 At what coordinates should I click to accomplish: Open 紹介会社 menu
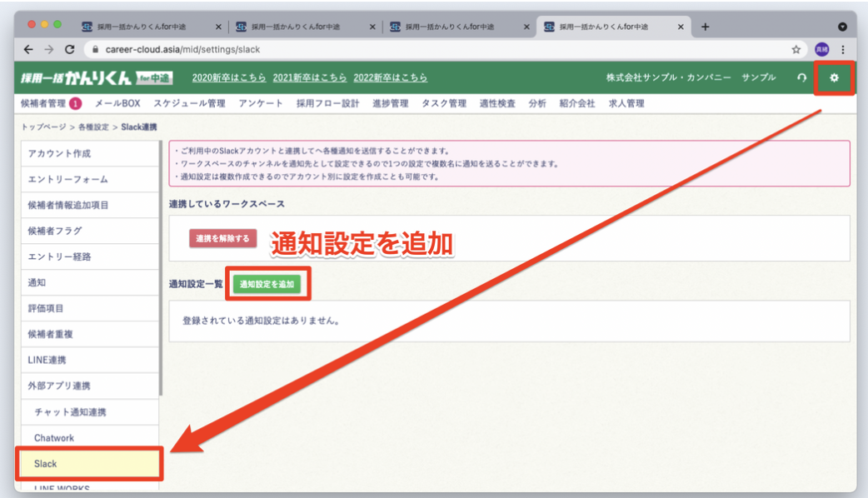tap(576, 103)
